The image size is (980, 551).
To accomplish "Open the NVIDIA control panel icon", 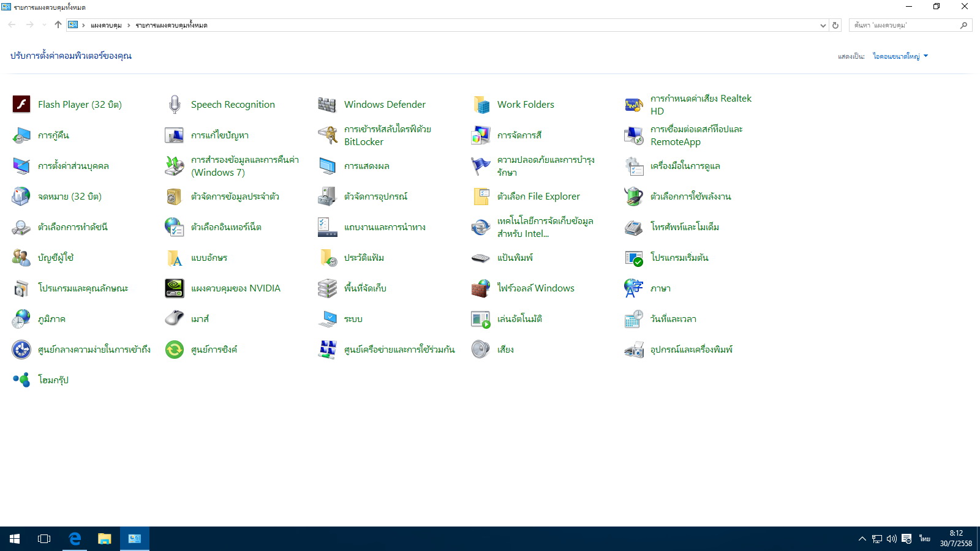I will [x=175, y=288].
